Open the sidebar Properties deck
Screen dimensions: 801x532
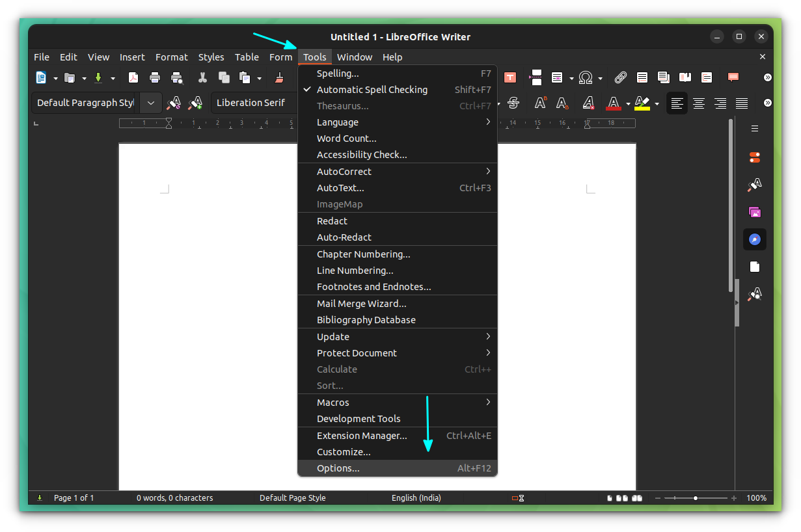[x=755, y=157]
